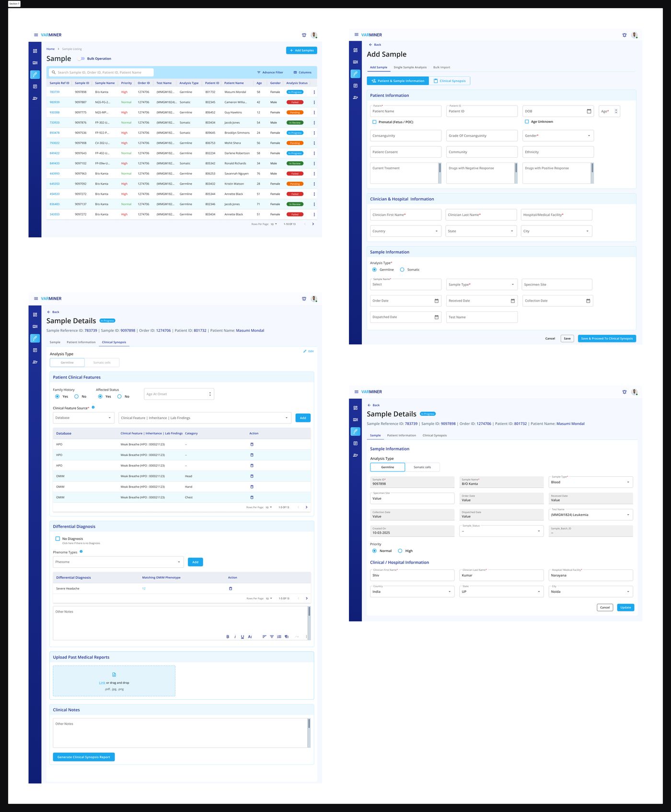This screenshot has width=671, height=812.
Task: Insert numbered list in diagnosis notes editor
Action: click(x=279, y=637)
